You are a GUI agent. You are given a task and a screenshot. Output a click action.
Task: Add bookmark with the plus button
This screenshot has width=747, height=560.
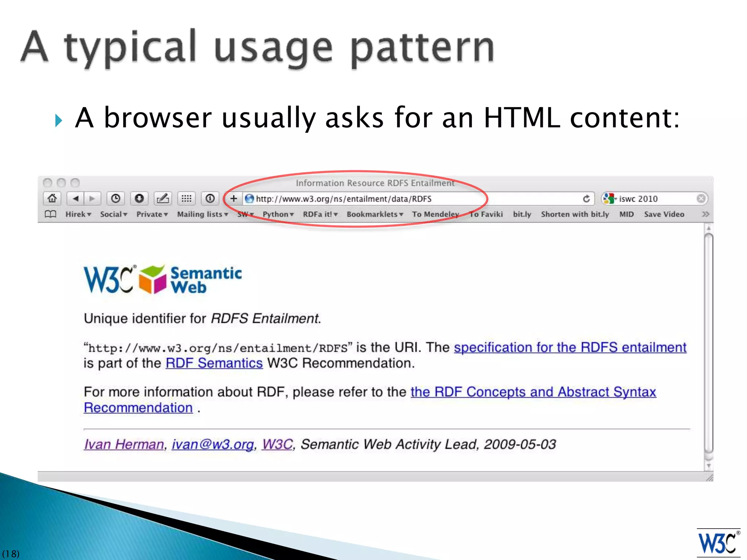click(x=233, y=198)
